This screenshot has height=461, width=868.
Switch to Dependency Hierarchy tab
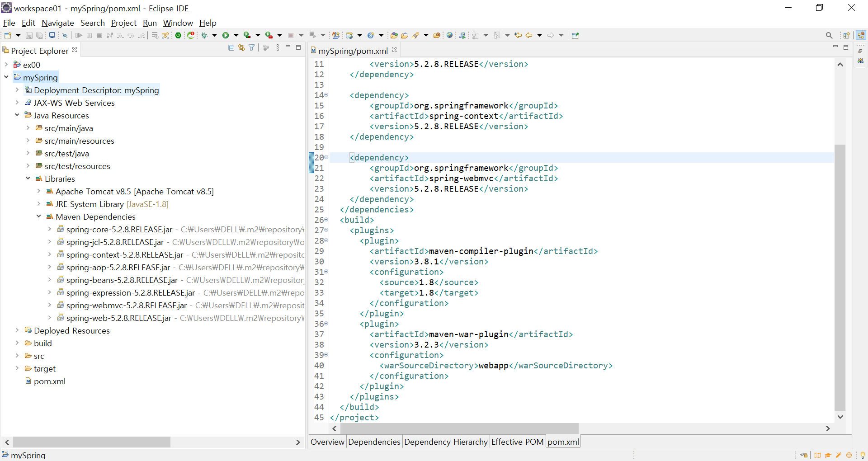(x=446, y=442)
